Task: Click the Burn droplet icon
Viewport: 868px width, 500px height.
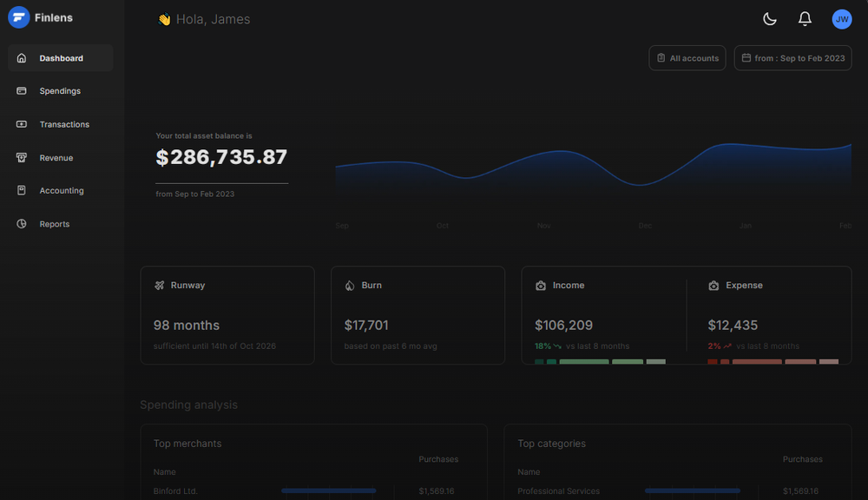Action: click(349, 285)
